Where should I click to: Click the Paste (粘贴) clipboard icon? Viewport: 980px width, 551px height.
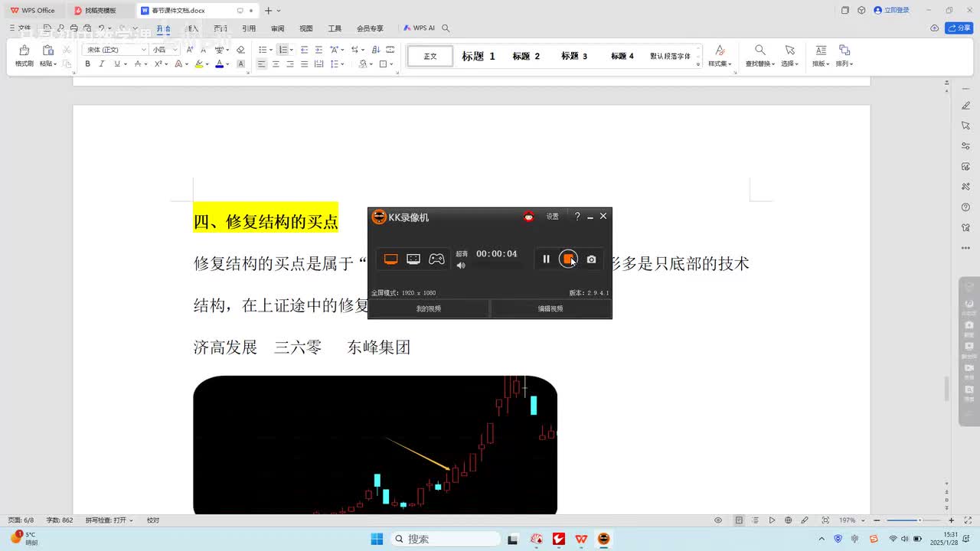(47, 51)
